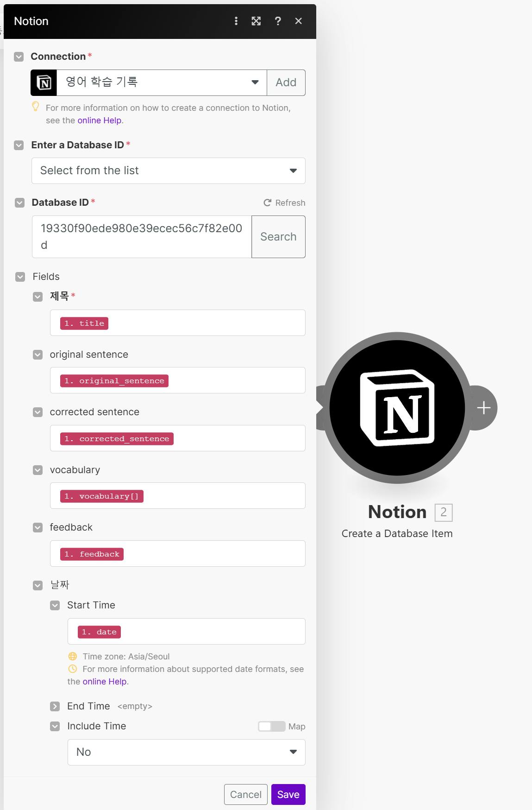The width and height of the screenshot is (532, 810).
Task: Add another module with the plus icon
Action: coord(484,408)
